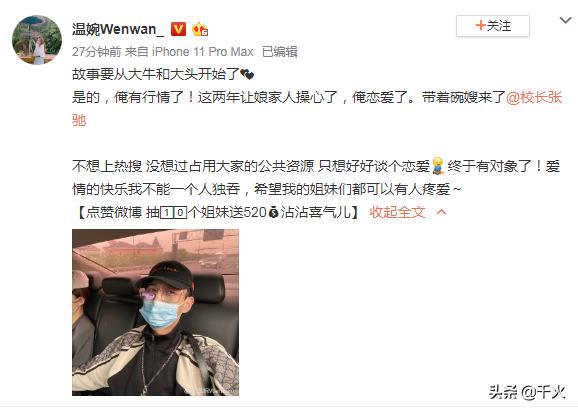Click the red plus icon in 关注
The height and width of the screenshot is (412, 578).
(480, 25)
